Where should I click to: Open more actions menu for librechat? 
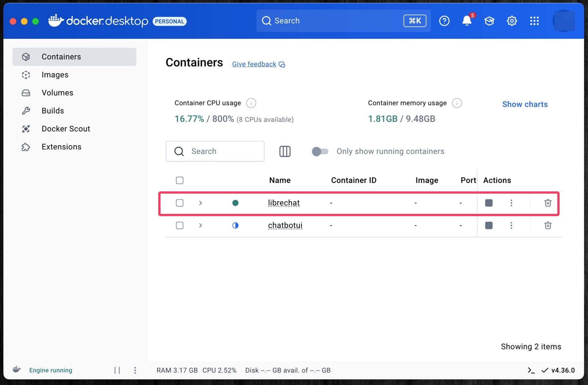(511, 203)
